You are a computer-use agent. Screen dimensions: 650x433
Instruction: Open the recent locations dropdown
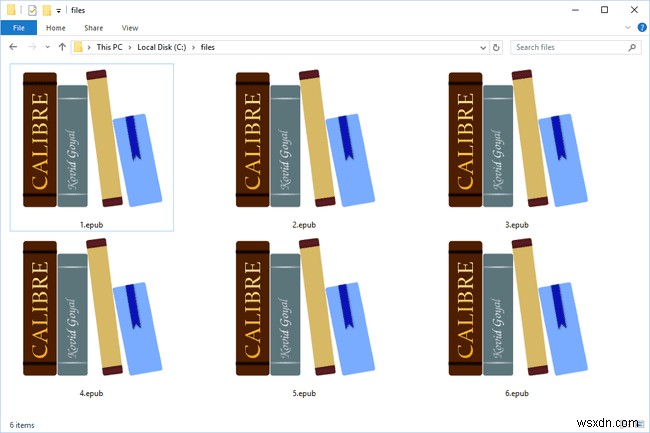tap(47, 47)
